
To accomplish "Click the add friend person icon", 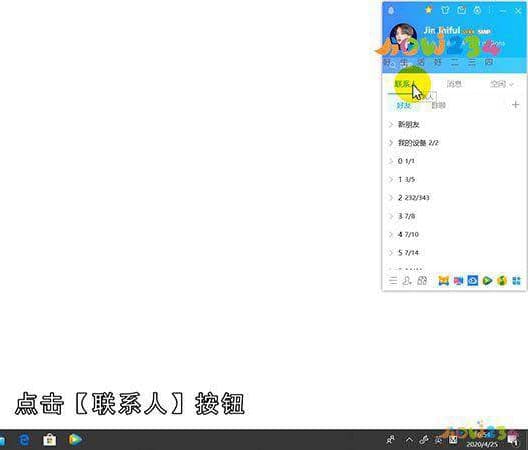I will 407,281.
